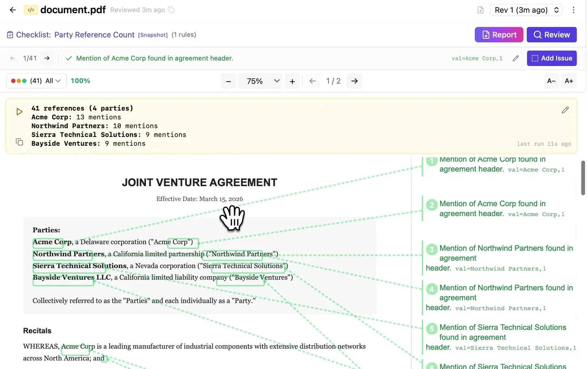The height and width of the screenshot is (369, 588).
Task: Open the (41) All severity filter dropdown
Action: [36, 81]
